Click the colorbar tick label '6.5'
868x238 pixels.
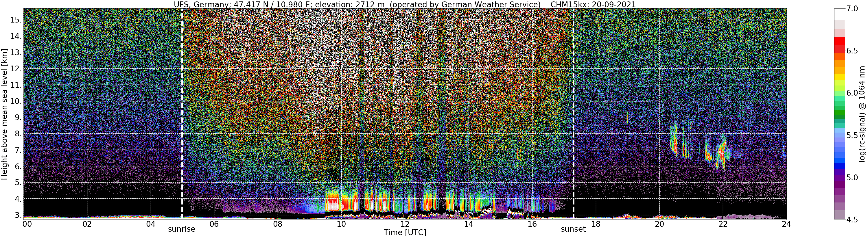pyautogui.click(x=852, y=51)
